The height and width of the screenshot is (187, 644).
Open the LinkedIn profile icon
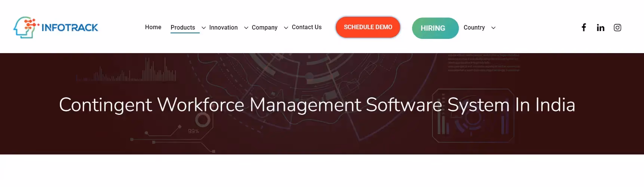(x=601, y=28)
